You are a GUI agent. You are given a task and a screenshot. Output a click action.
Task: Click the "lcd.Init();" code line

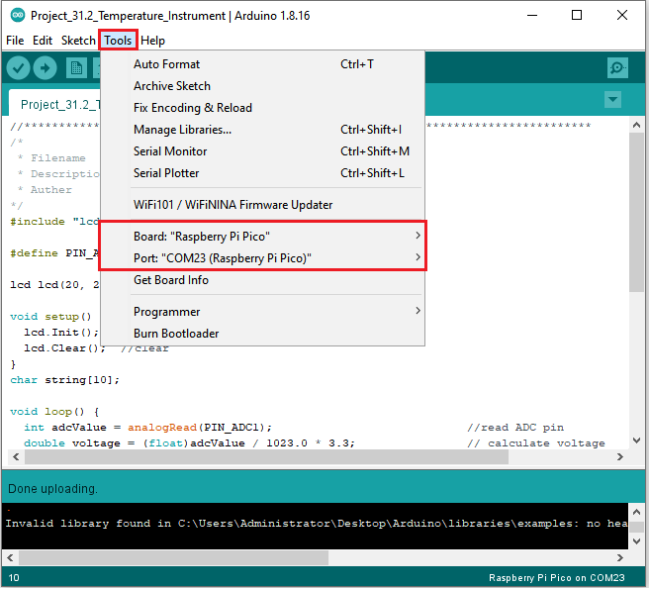coord(61,332)
